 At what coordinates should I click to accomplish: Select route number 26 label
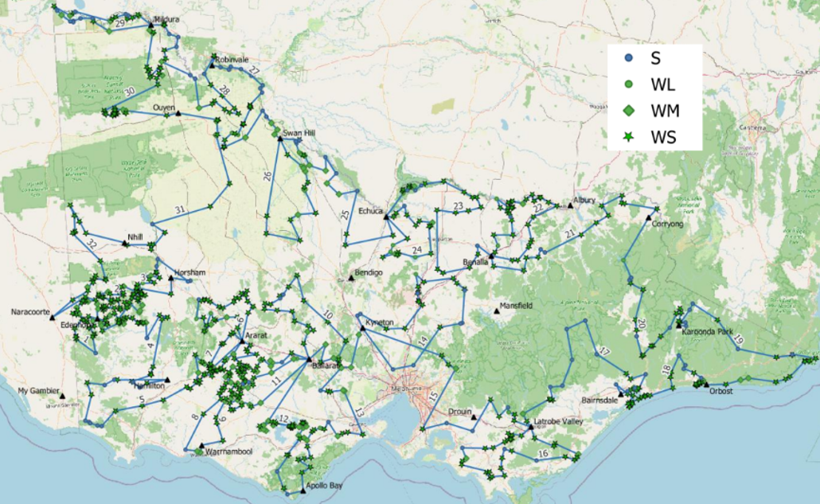(267, 176)
